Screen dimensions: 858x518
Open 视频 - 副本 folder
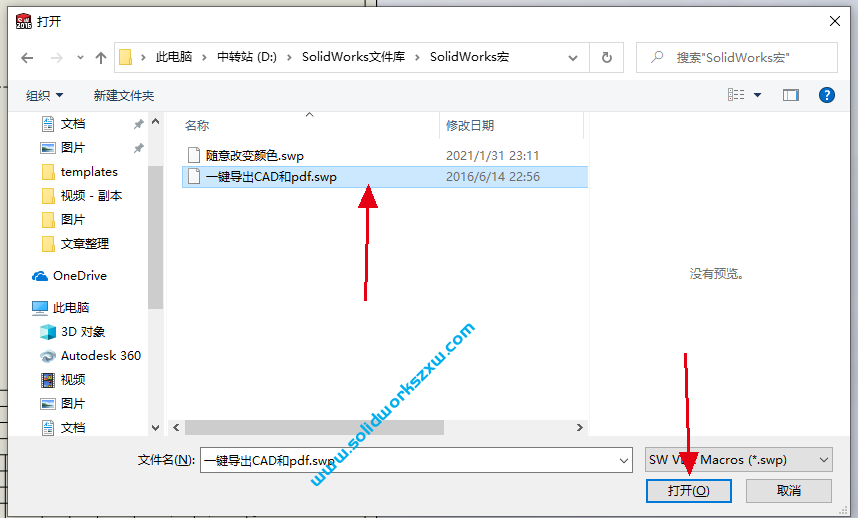point(91,196)
